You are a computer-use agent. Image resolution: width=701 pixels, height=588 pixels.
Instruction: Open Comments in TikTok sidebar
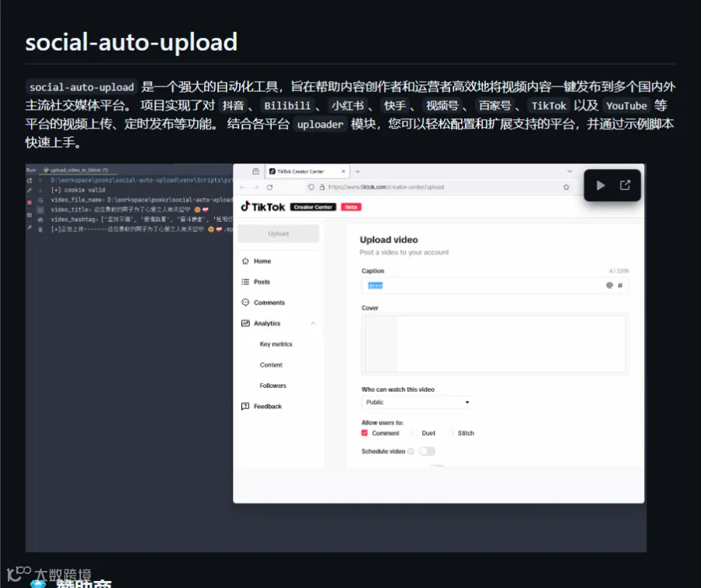269,302
